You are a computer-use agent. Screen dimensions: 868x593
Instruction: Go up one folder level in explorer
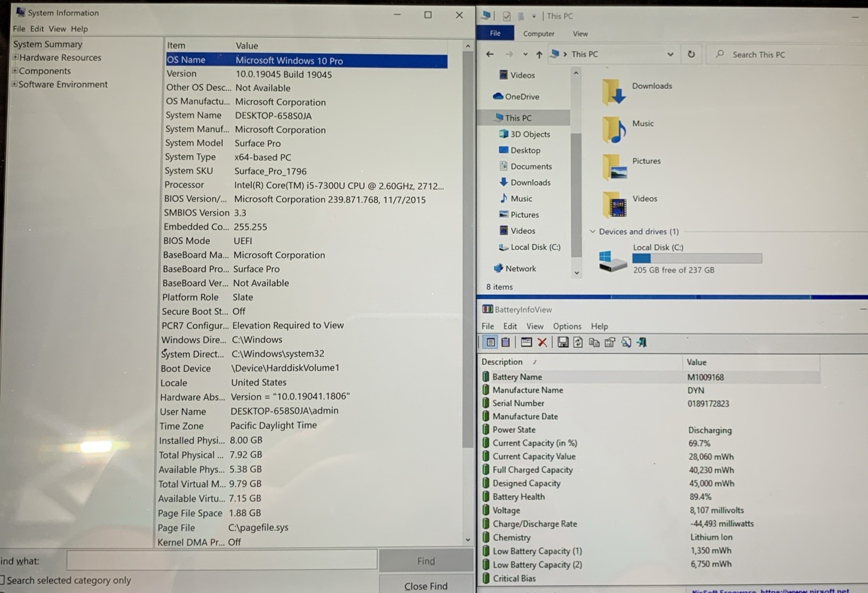(539, 54)
